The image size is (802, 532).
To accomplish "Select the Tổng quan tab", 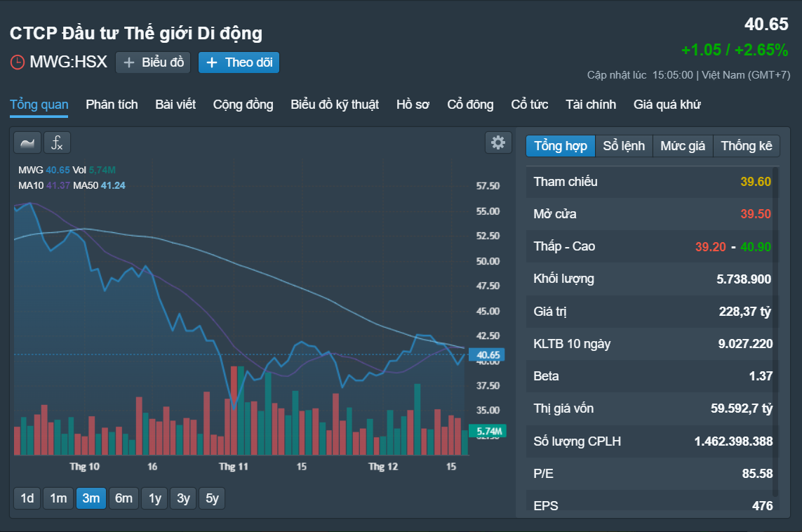I will (x=39, y=105).
